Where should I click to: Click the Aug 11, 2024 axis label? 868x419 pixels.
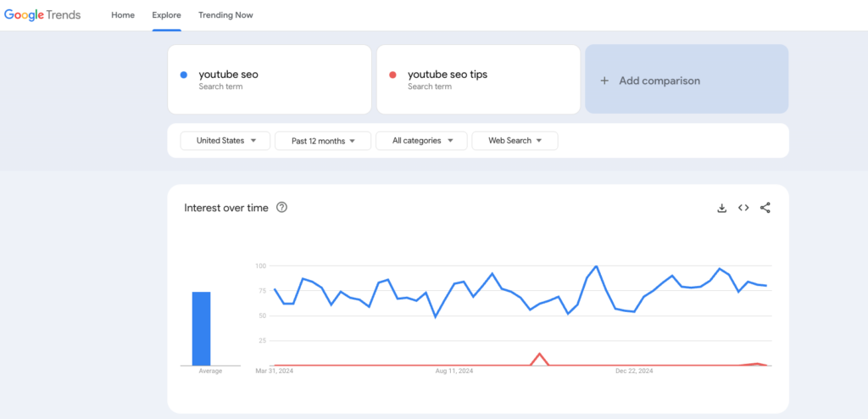454,371
